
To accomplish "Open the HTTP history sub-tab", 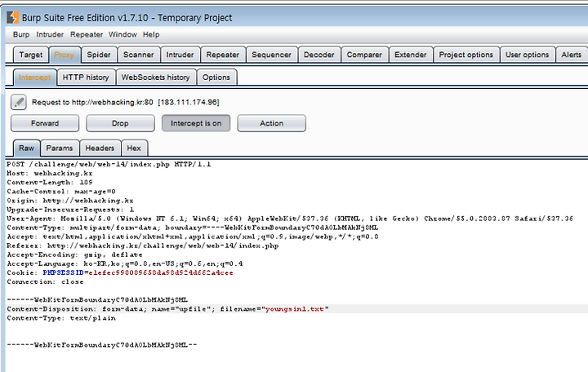I will point(86,77).
